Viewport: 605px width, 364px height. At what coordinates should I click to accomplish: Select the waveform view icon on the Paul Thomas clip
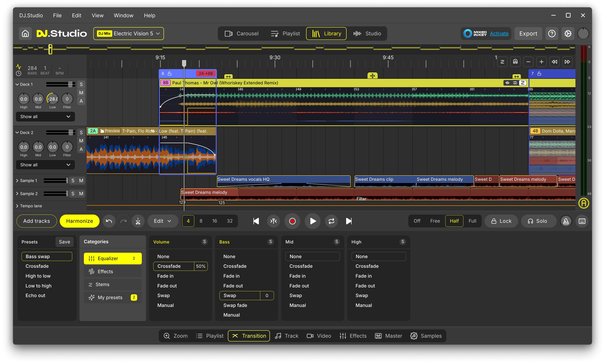(507, 83)
